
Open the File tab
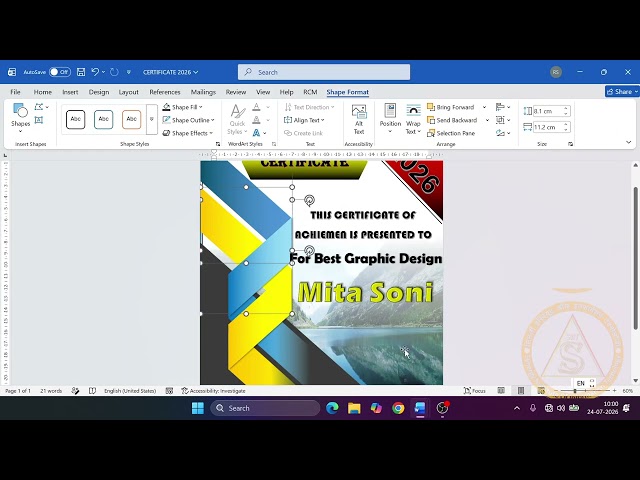coord(16,92)
